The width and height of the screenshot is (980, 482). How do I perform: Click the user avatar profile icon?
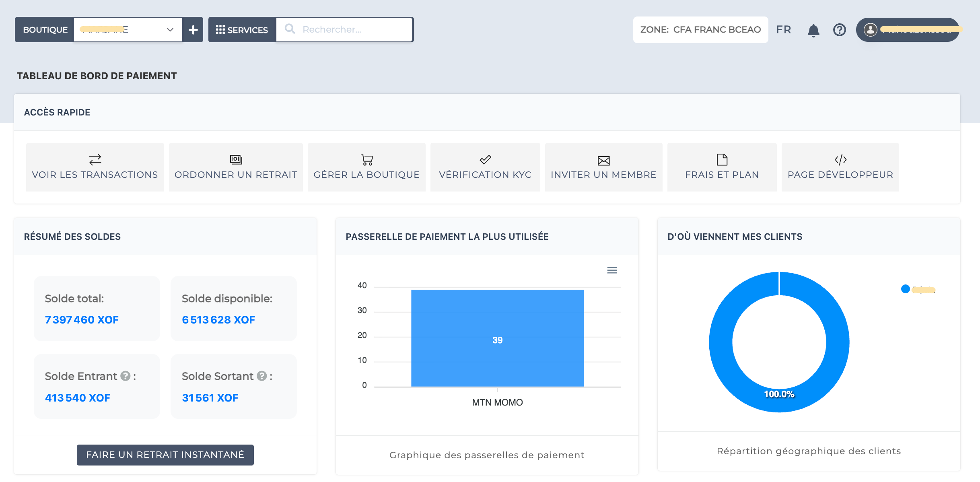[870, 30]
